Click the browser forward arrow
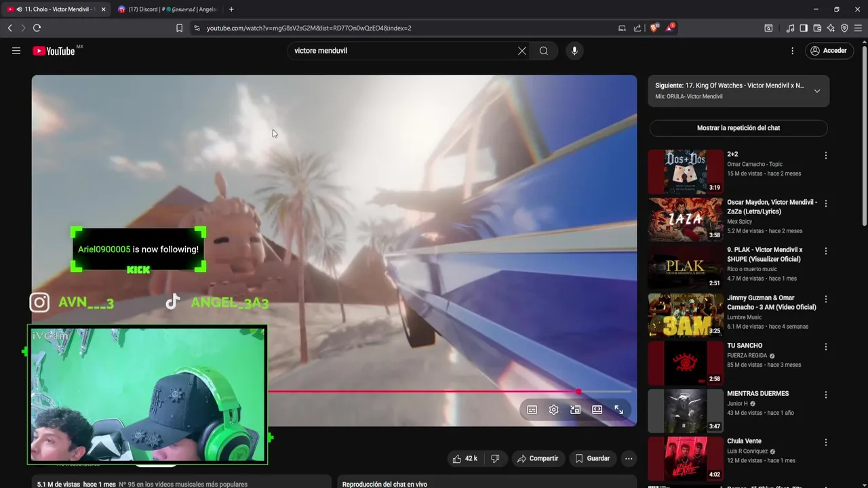This screenshot has width=868, height=488. click(x=23, y=28)
